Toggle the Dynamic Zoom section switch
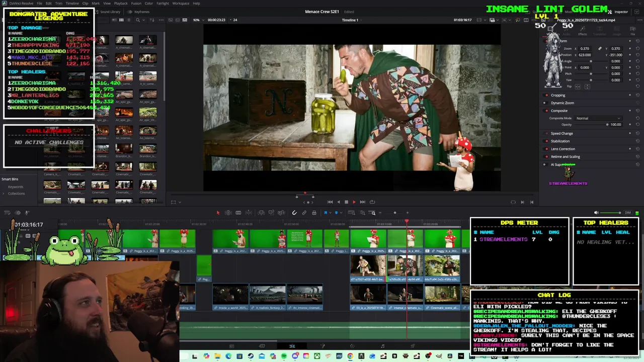 click(x=546, y=103)
